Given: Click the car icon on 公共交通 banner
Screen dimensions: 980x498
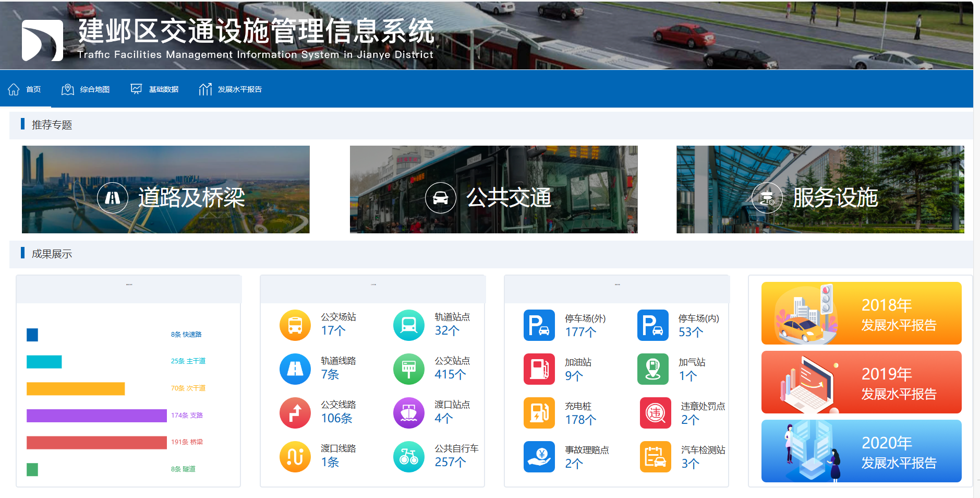Looking at the screenshot, I should (x=441, y=197).
